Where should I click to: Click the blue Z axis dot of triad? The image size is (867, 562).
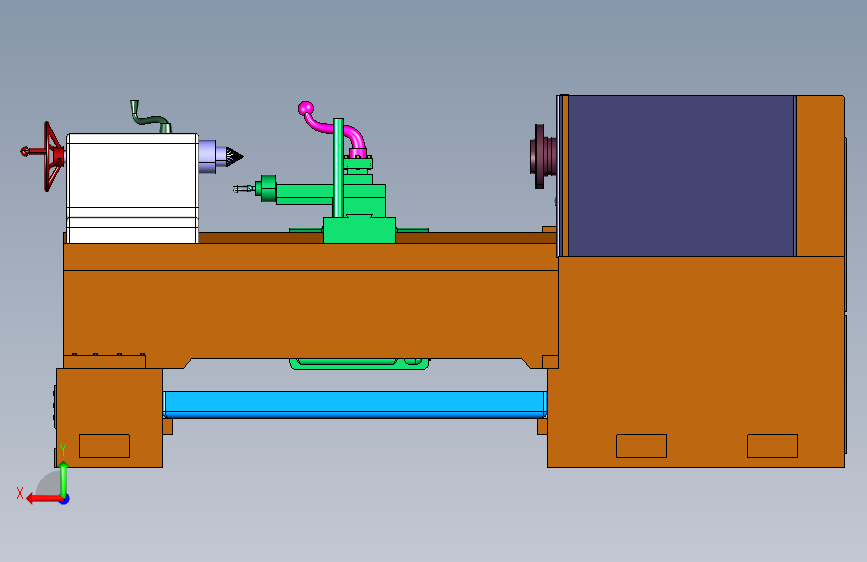click(x=65, y=499)
